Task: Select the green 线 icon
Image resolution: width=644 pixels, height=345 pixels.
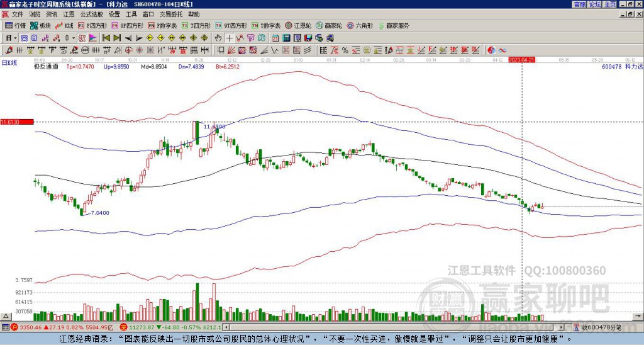Action: pos(261,38)
